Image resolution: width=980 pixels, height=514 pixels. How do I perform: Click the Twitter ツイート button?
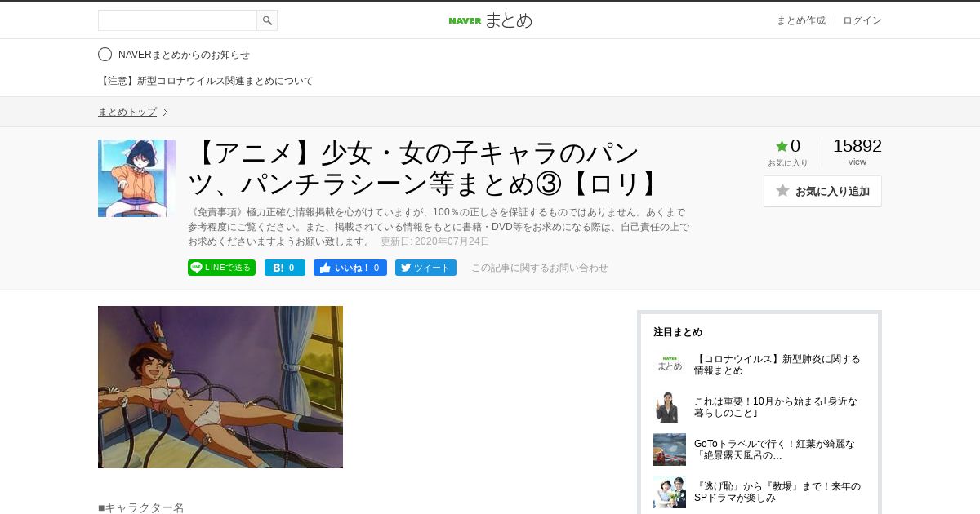coord(425,268)
